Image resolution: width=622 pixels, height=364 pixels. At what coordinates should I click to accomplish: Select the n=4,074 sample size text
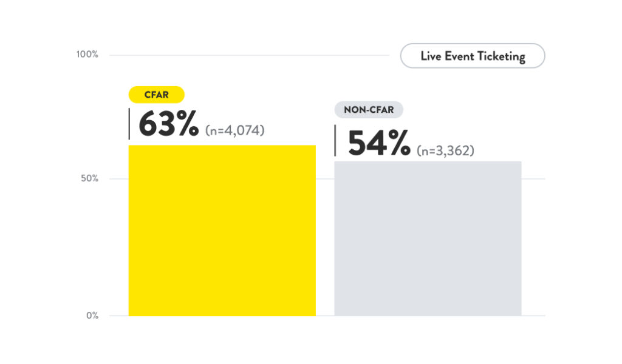point(235,130)
